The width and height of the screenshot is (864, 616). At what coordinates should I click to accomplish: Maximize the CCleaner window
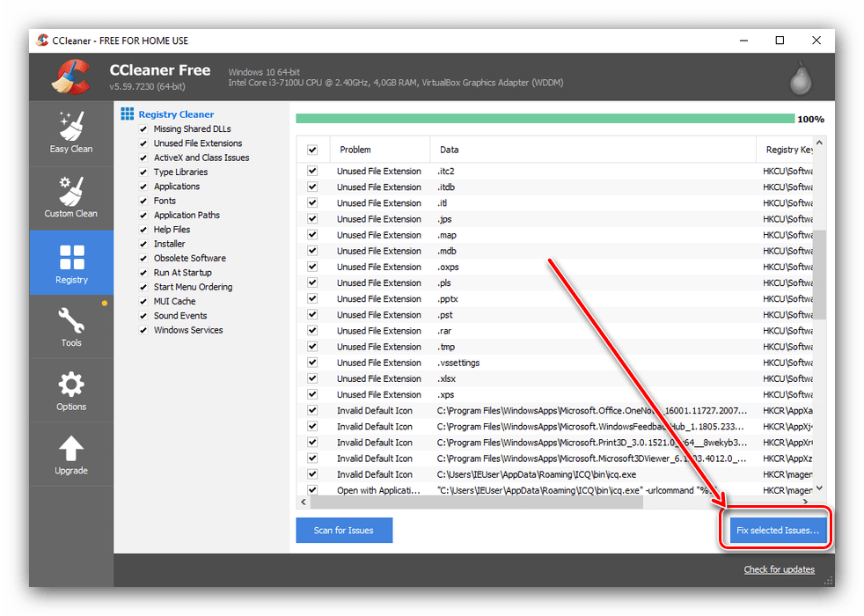780,40
